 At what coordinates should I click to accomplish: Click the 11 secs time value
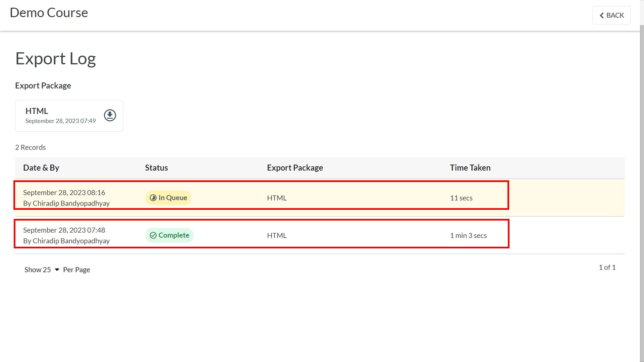pos(461,198)
